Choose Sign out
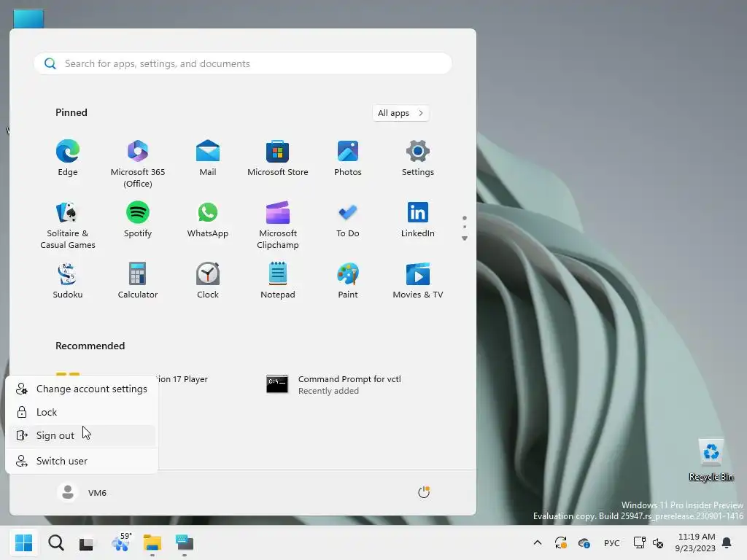The width and height of the screenshot is (747, 560). 82,435
